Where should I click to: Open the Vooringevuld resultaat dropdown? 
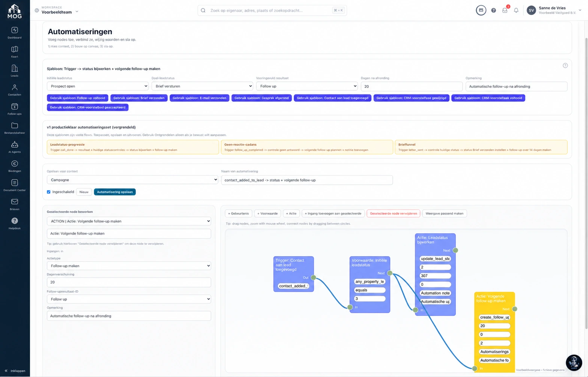pyautogui.click(x=307, y=86)
